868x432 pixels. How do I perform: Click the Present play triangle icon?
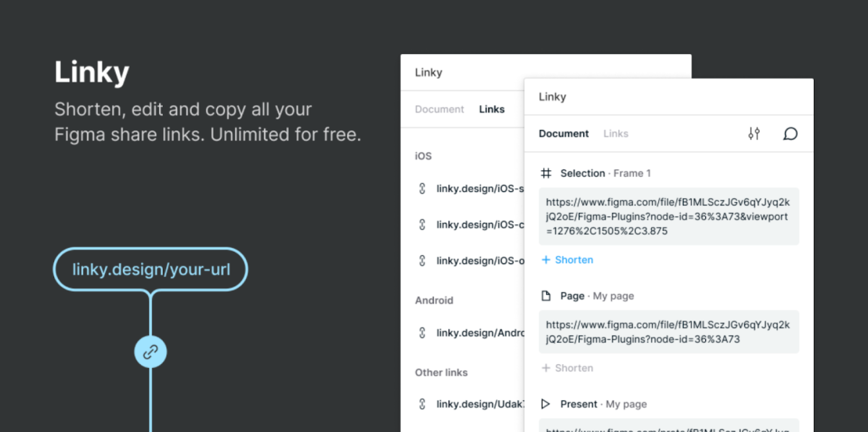(x=546, y=404)
